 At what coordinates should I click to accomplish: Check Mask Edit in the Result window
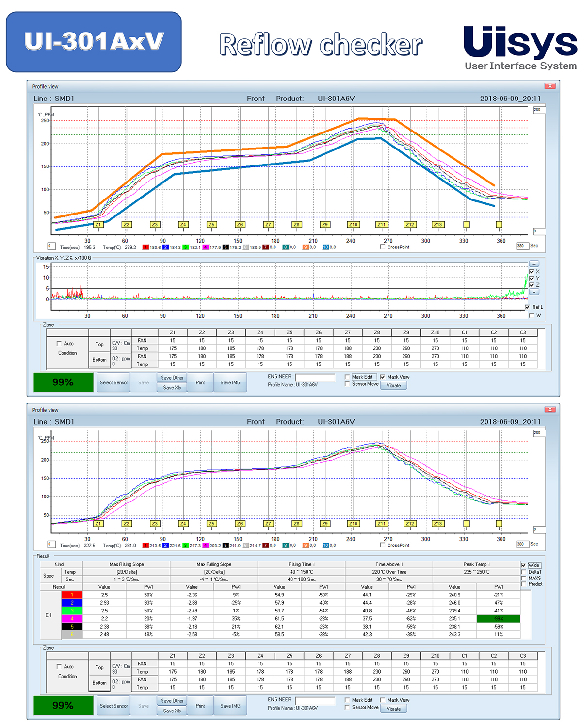click(x=347, y=700)
